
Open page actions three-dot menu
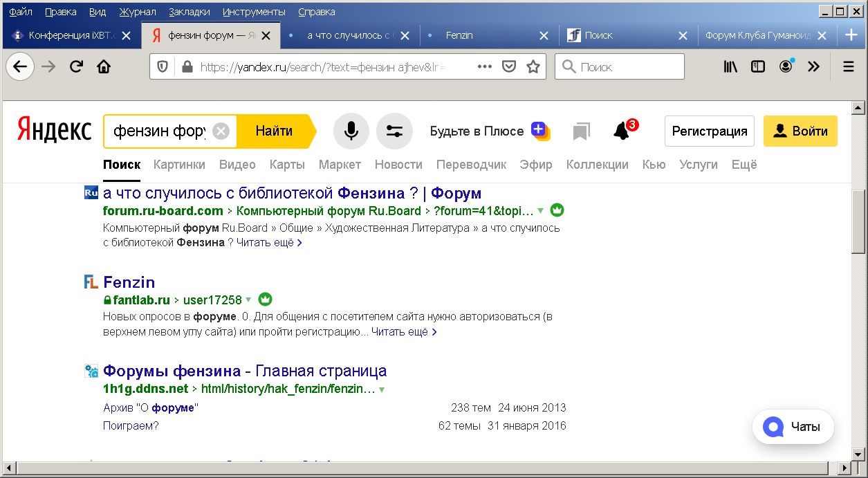pyautogui.click(x=485, y=67)
